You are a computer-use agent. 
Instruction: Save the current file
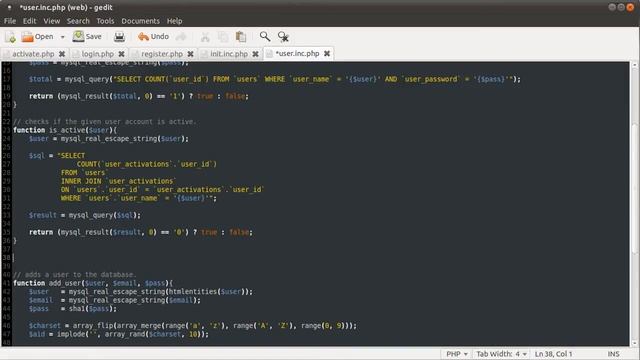click(x=87, y=37)
